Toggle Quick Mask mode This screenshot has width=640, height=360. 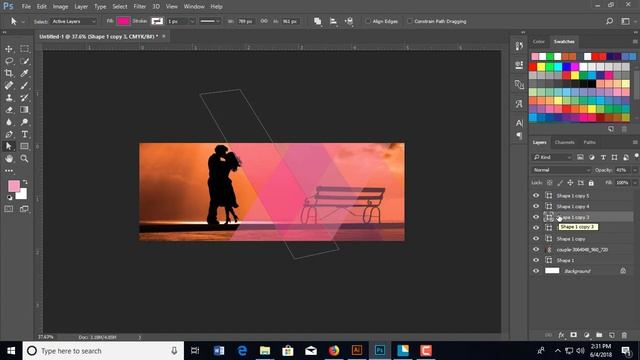(x=9, y=209)
